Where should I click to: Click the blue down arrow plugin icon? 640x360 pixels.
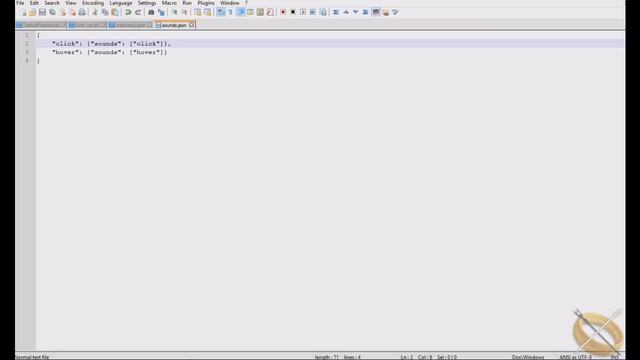coord(356,12)
